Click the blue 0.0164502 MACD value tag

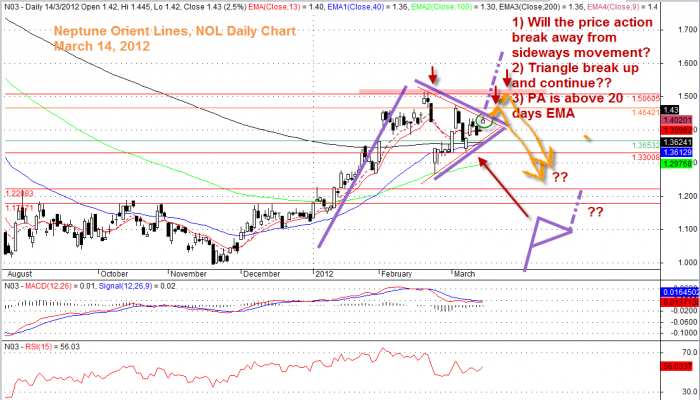(679, 293)
